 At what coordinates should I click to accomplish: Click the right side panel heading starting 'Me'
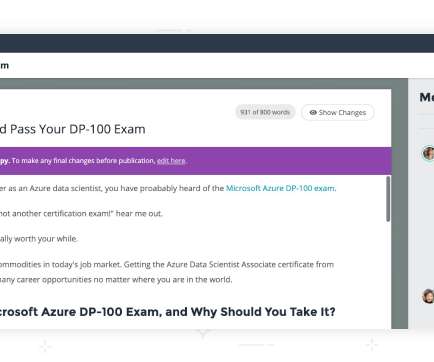427,97
